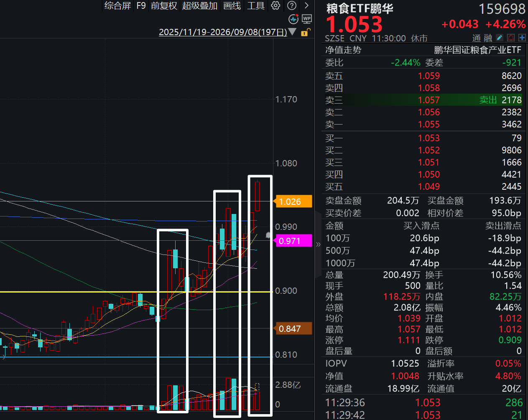The image size is (528, 420).
Task: Select the 买五 price 1.049
Action: (429, 186)
